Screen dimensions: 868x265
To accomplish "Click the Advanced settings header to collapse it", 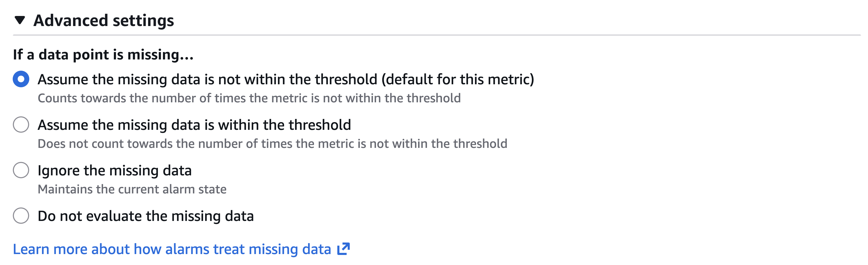I will 103,20.
